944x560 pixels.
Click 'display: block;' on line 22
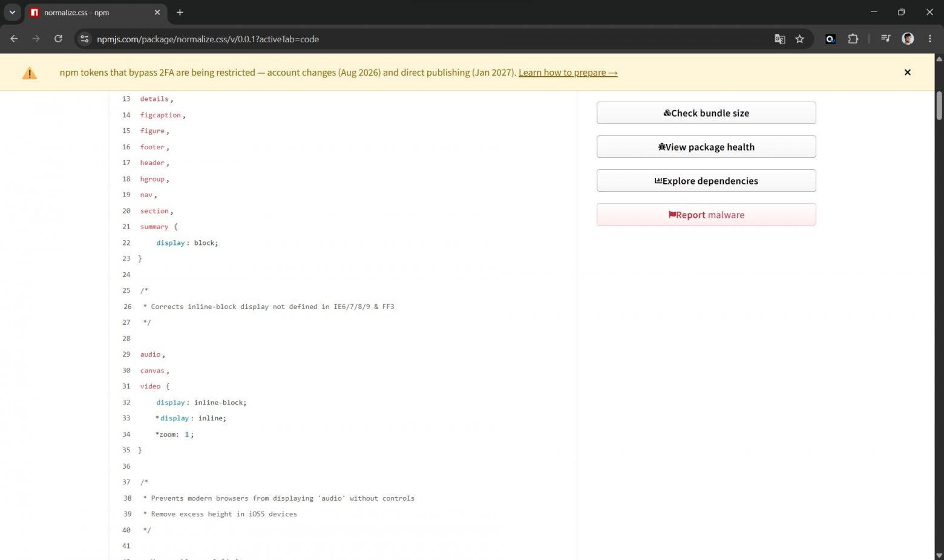coord(187,243)
